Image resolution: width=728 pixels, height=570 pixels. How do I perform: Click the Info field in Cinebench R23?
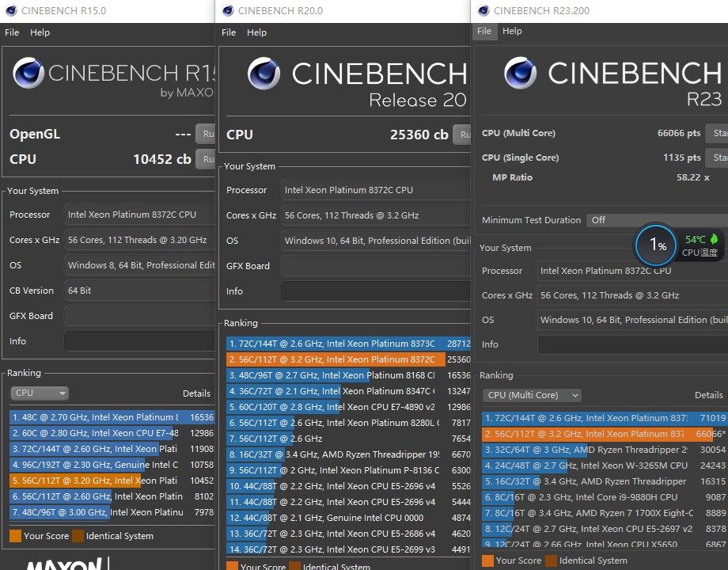tap(632, 344)
